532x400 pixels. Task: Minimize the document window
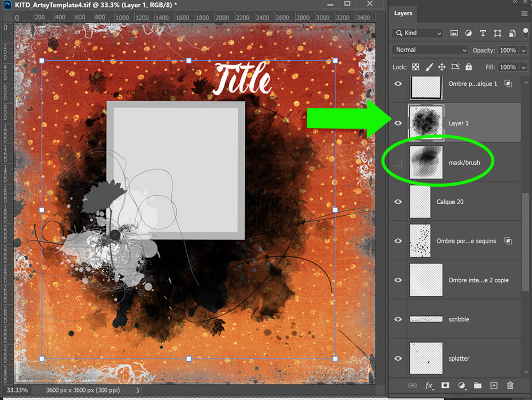(x=330, y=4)
